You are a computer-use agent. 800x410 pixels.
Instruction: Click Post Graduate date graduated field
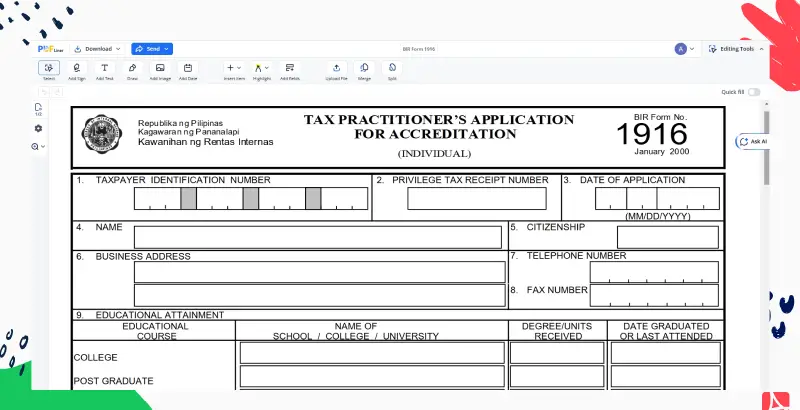pyautogui.click(x=665, y=376)
